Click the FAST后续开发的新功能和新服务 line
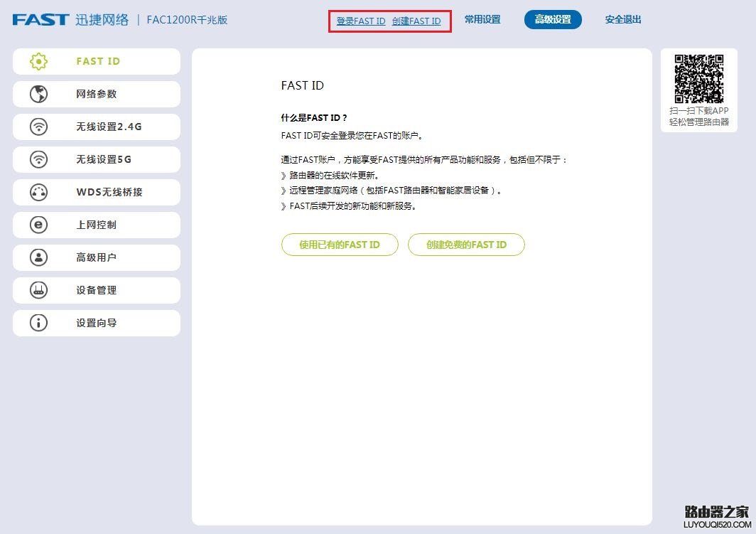The image size is (756, 534). click(x=349, y=206)
